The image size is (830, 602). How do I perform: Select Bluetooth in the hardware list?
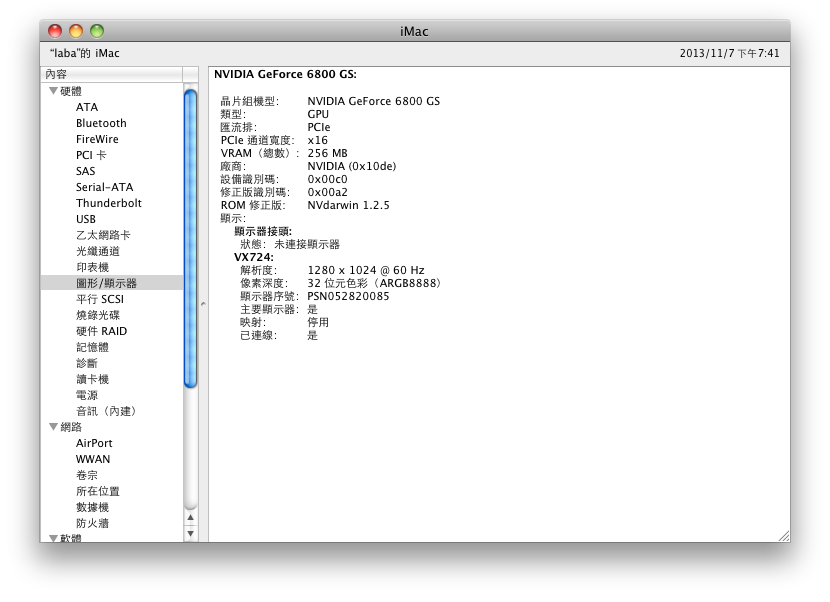(x=101, y=123)
